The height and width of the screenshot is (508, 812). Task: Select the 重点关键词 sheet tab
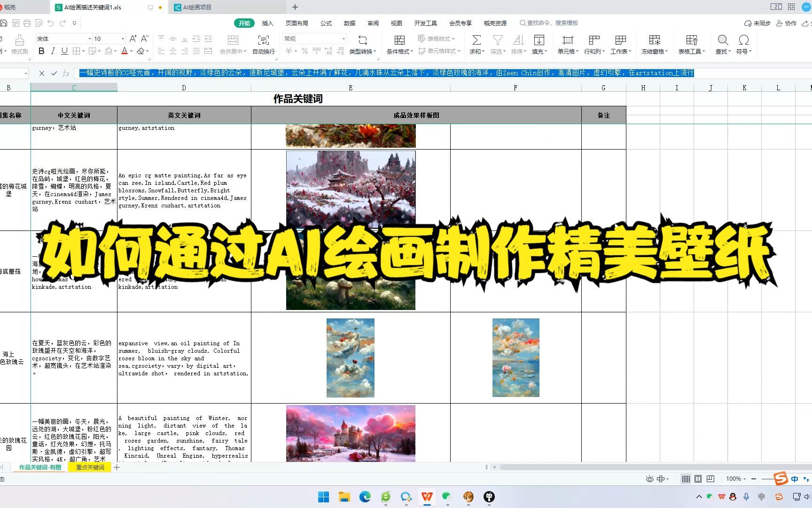pyautogui.click(x=90, y=467)
